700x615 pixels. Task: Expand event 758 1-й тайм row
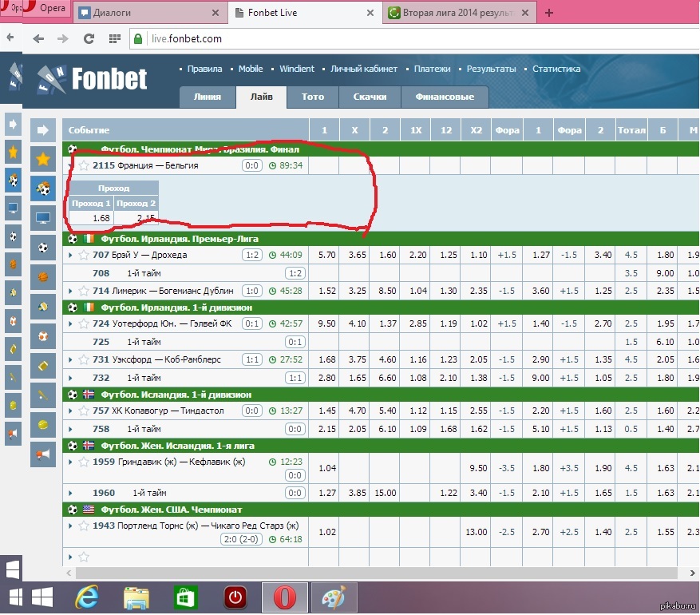tap(70, 429)
